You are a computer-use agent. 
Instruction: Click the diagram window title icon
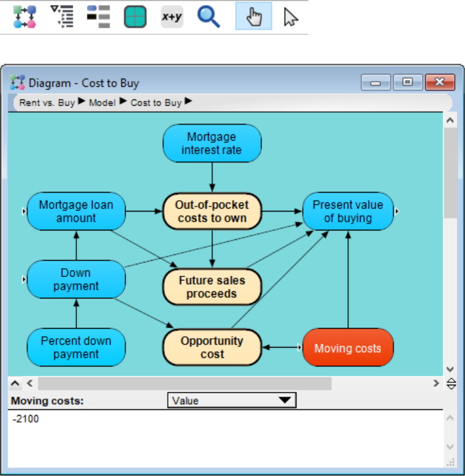coord(17,82)
